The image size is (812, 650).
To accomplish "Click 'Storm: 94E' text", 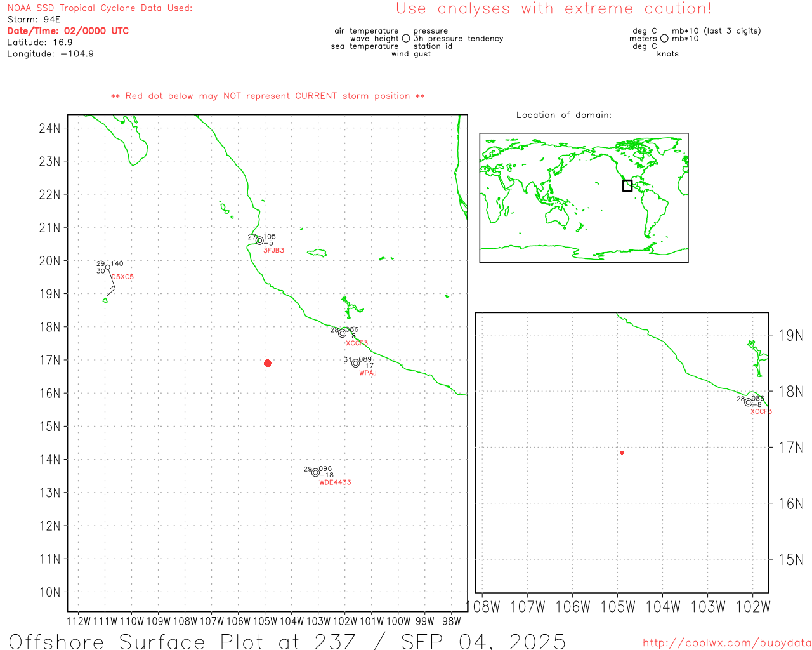I will (34, 19).
